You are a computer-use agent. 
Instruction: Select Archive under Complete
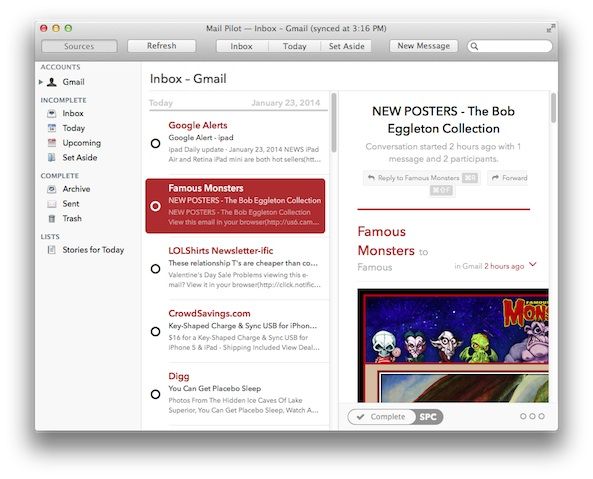tap(76, 189)
